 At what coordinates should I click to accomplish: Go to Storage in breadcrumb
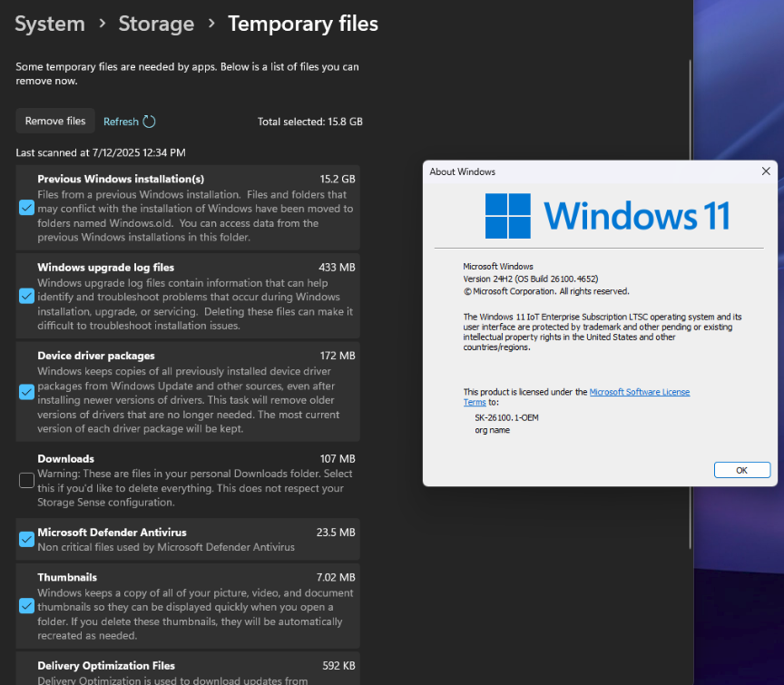(x=156, y=24)
